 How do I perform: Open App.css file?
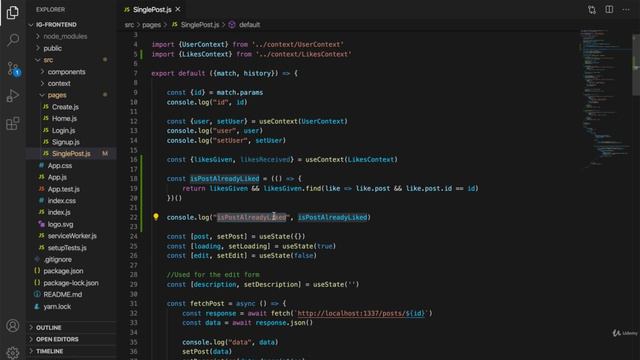[60, 165]
